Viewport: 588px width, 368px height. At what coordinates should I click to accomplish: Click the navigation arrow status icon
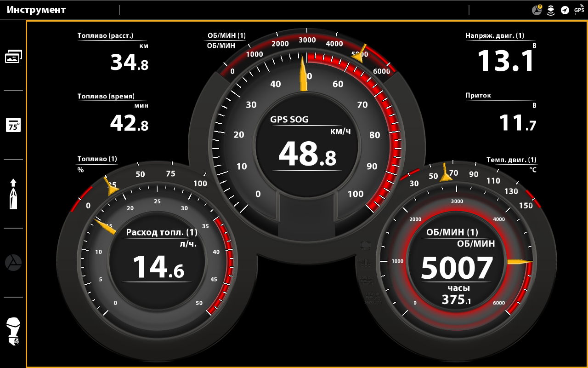pyautogui.click(x=565, y=10)
